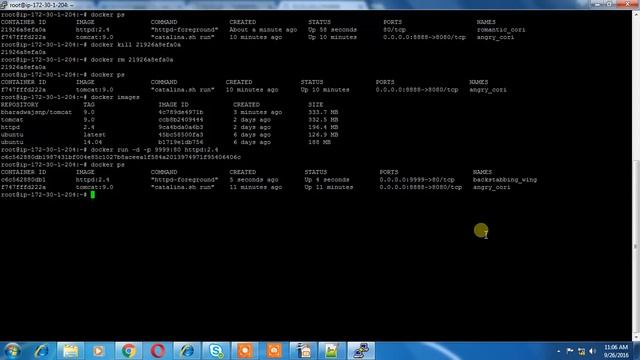This screenshot has height=360, width=640.
Task: Click the repository name httpd in images list
Action: [x=10, y=127]
